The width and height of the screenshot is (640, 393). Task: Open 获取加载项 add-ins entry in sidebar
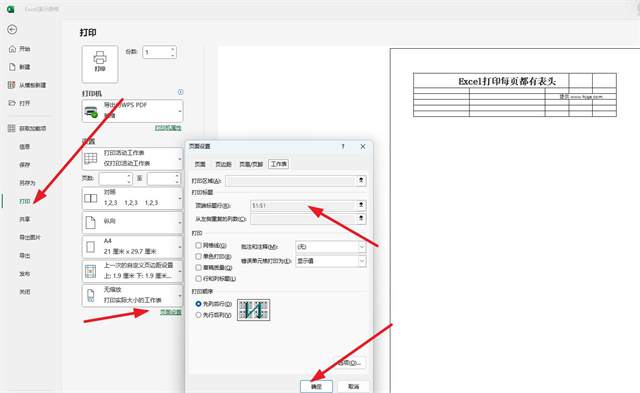(27, 128)
